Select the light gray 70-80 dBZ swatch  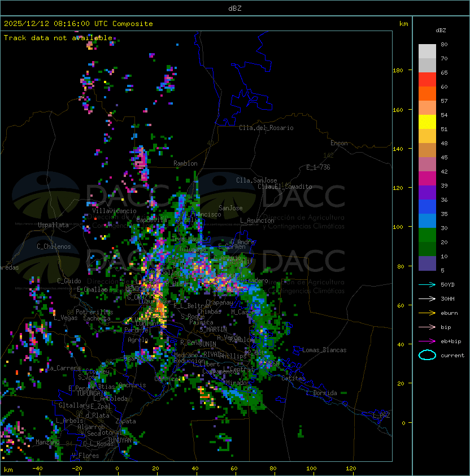pyautogui.click(x=427, y=51)
